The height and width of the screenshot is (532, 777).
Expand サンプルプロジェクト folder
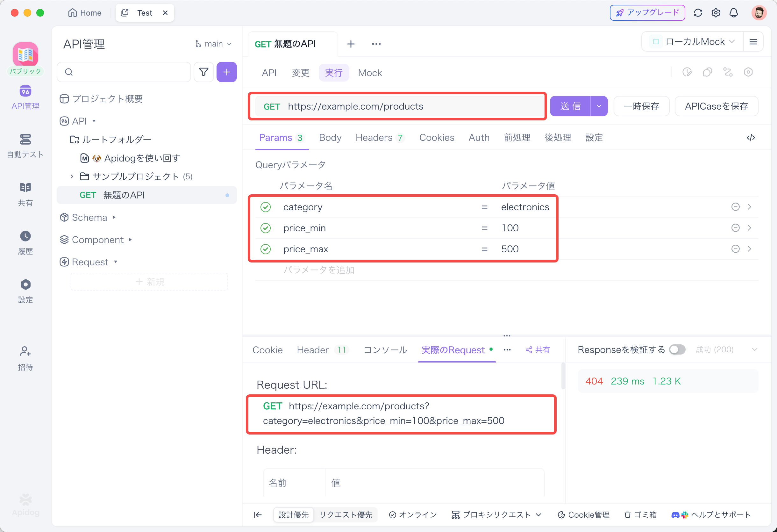click(72, 176)
